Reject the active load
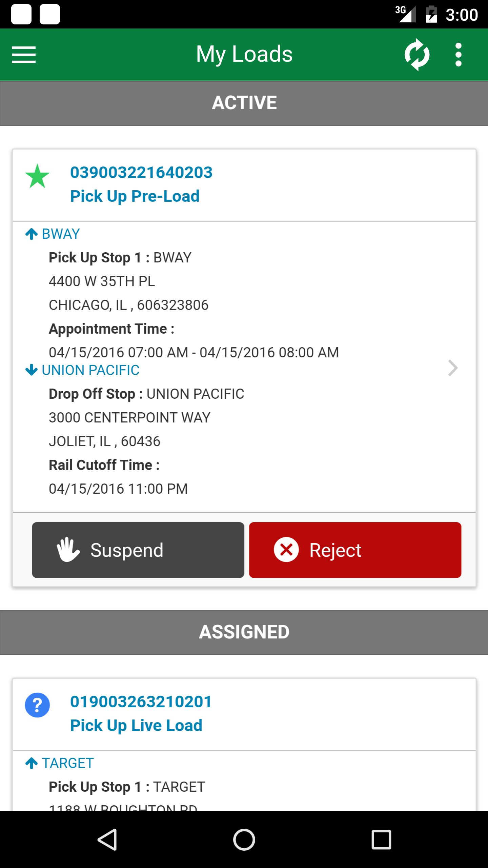The height and width of the screenshot is (868, 488). [355, 550]
